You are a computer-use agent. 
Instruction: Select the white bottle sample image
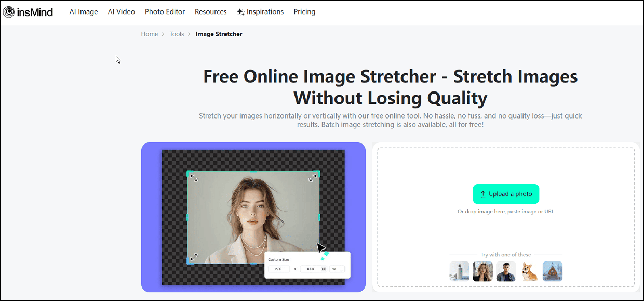(x=459, y=271)
